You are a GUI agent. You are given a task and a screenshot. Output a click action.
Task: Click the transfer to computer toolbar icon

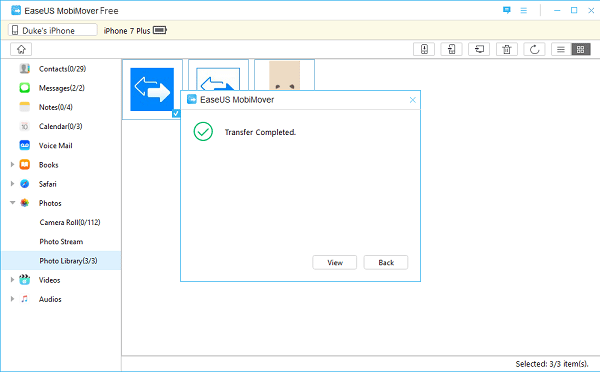[479, 49]
